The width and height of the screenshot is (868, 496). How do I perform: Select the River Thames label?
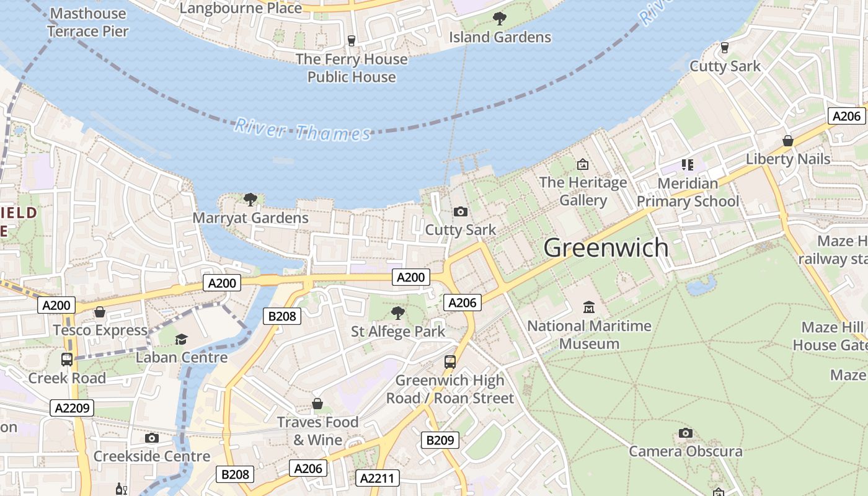pos(303,130)
